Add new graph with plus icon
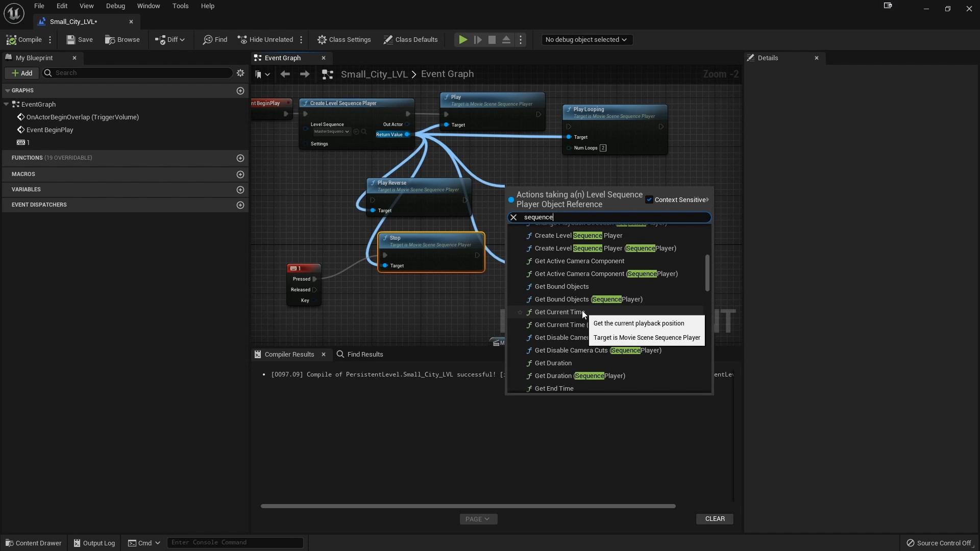Image resolution: width=980 pixels, height=551 pixels. click(x=240, y=91)
